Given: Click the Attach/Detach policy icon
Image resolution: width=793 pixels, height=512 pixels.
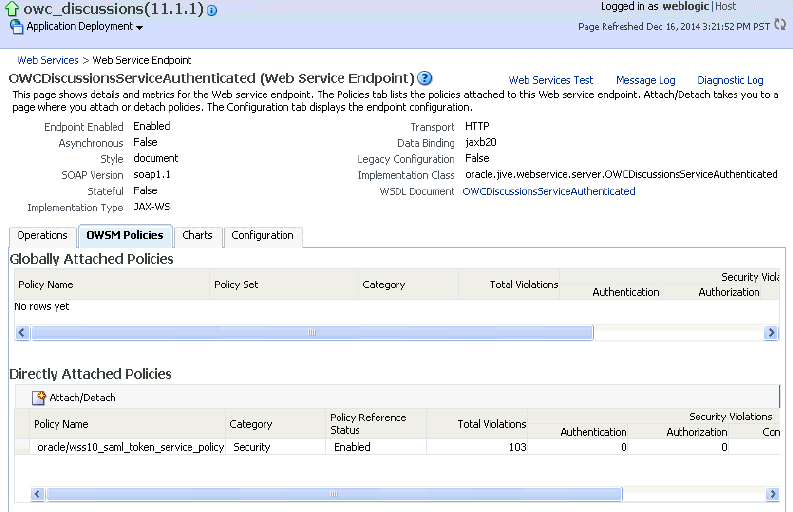Looking at the screenshot, I should 39,398.
